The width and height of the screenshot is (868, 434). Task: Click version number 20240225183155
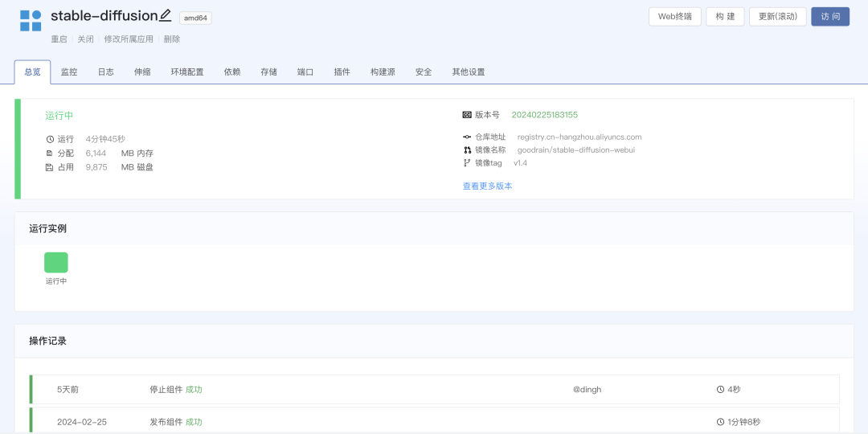pos(545,115)
